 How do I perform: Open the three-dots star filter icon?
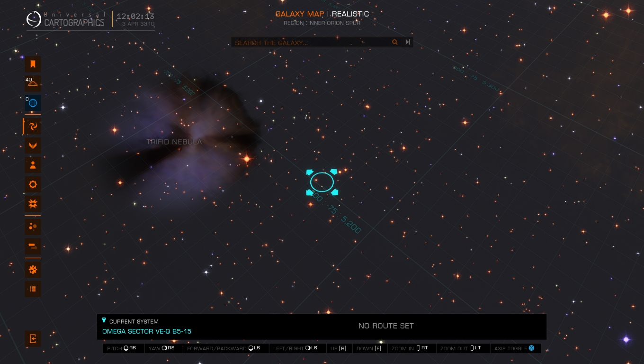(x=33, y=227)
